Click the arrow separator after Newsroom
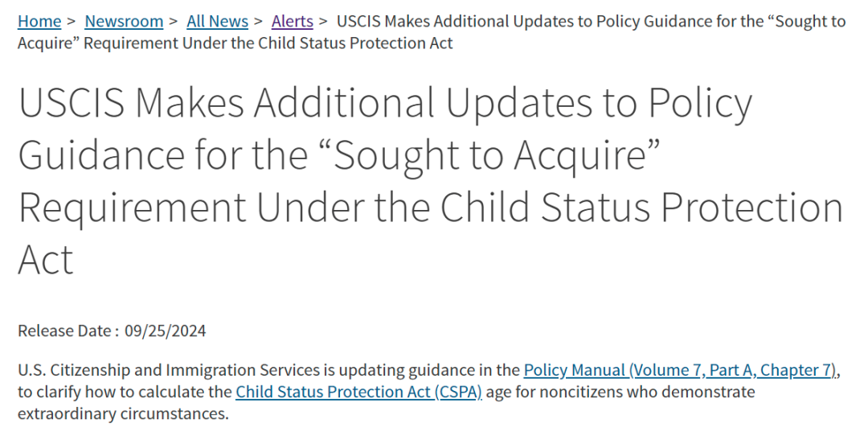The height and width of the screenshot is (436, 868). 174,21
